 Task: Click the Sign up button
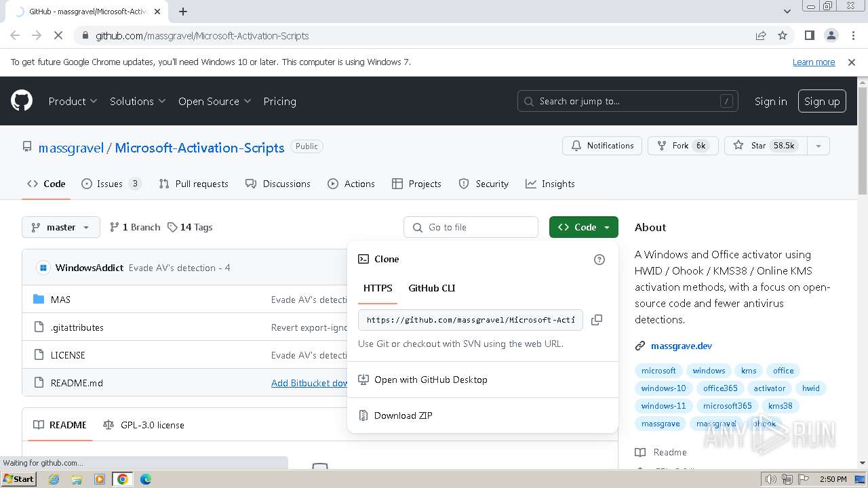point(822,101)
